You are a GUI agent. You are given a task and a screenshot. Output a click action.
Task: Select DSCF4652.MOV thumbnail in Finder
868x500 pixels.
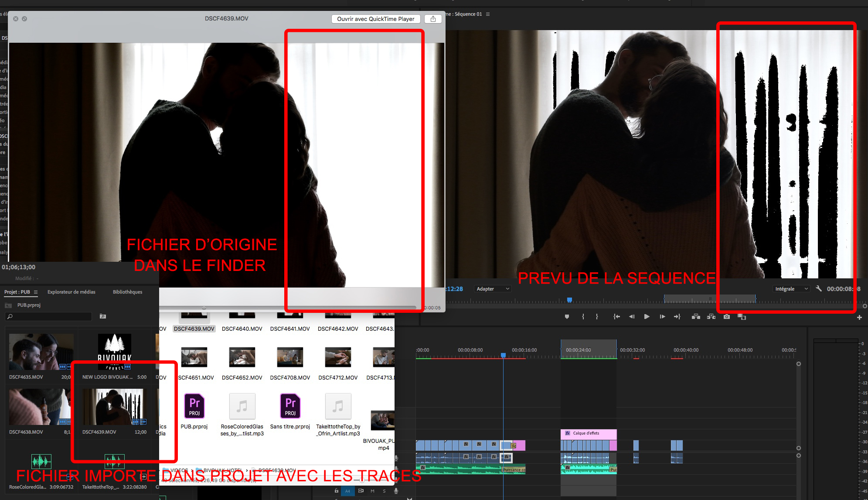click(x=242, y=357)
